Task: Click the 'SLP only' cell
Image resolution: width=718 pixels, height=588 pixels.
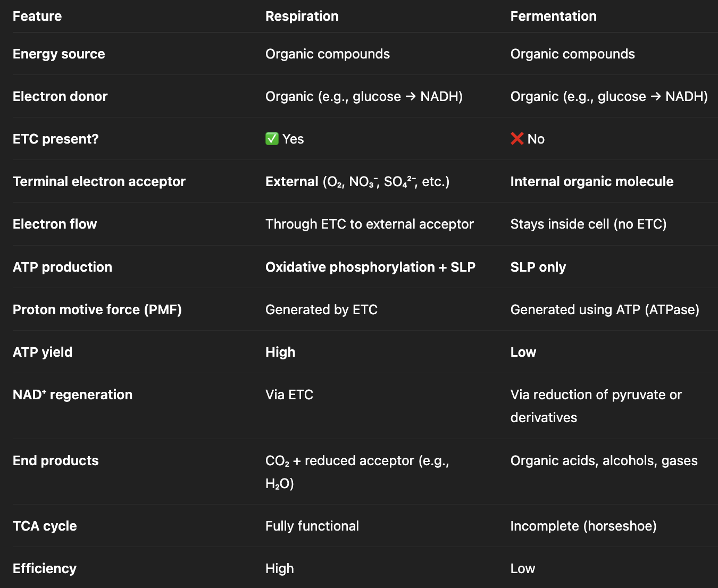Action: coord(538,267)
